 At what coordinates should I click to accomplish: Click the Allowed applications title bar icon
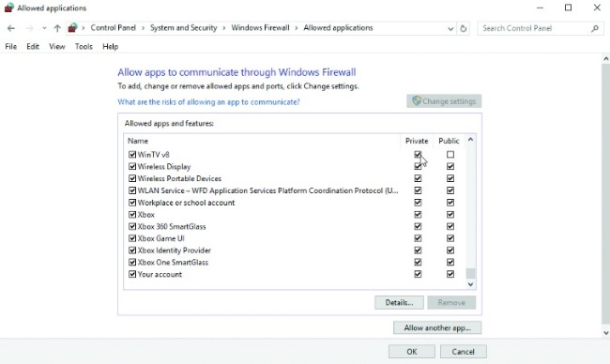point(9,8)
